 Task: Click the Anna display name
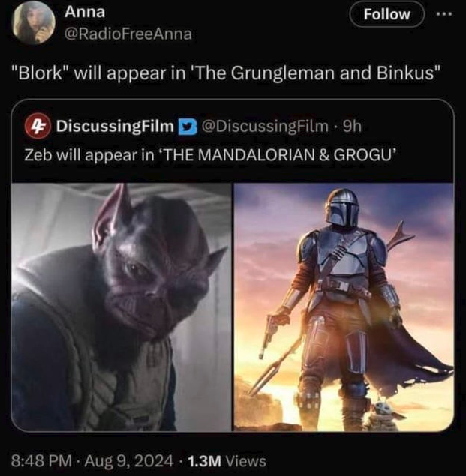point(85,12)
